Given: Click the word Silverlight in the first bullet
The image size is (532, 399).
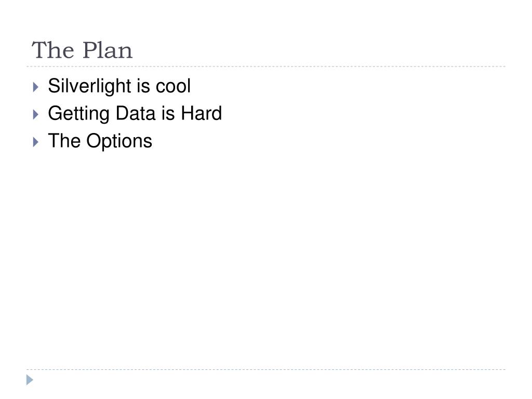Looking at the screenshot, I should coord(89,86).
